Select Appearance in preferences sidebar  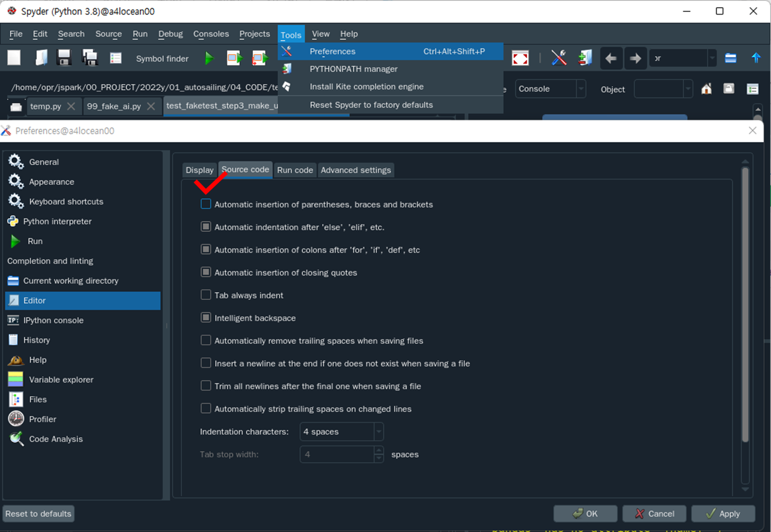[x=83, y=182]
